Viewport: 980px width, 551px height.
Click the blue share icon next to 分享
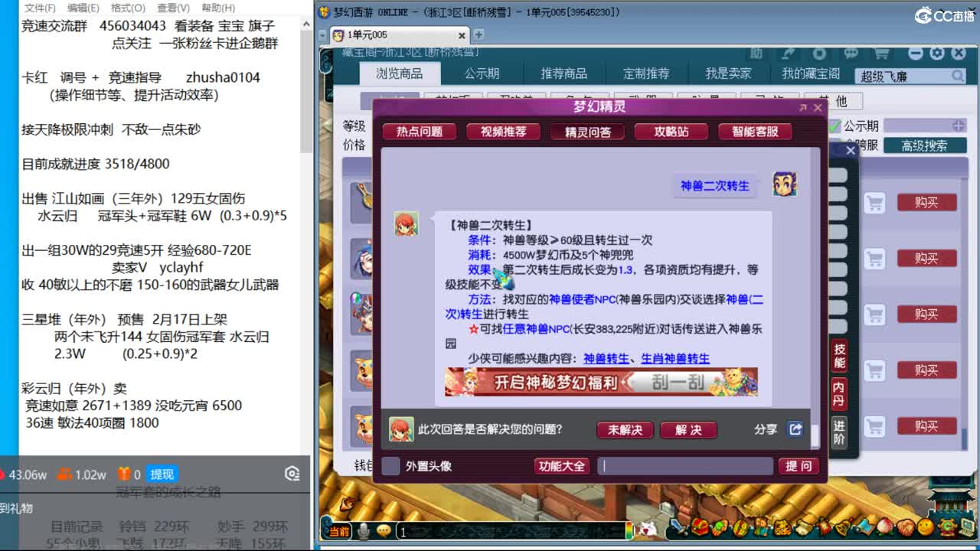795,429
